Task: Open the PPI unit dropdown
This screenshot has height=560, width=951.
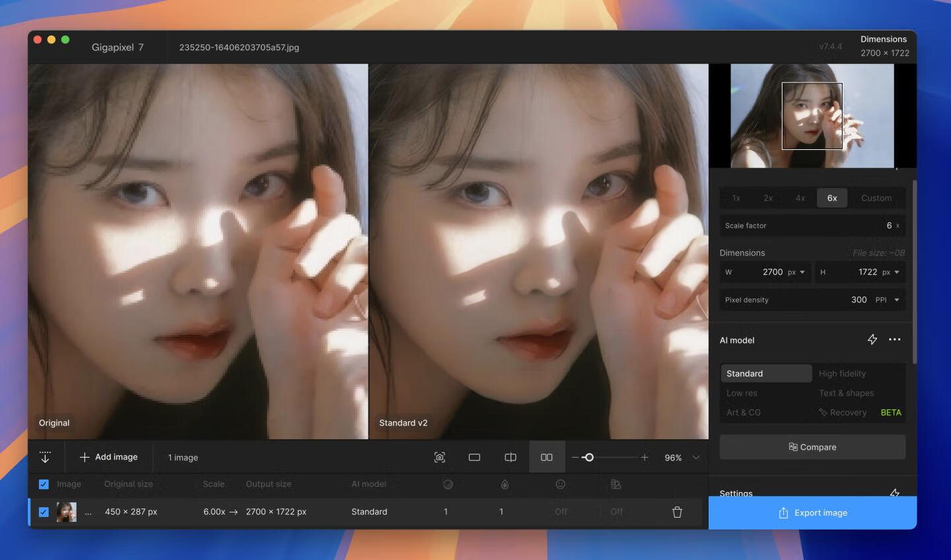Action: pyautogui.click(x=888, y=300)
